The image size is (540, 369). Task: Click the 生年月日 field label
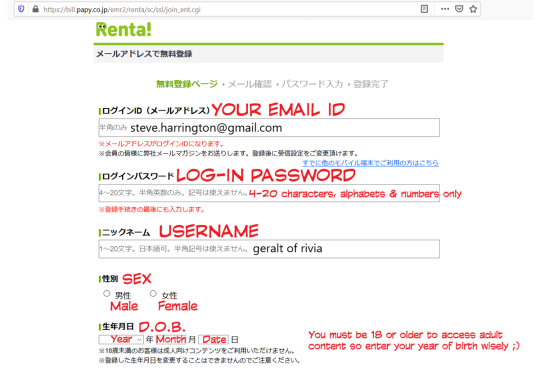(x=117, y=326)
